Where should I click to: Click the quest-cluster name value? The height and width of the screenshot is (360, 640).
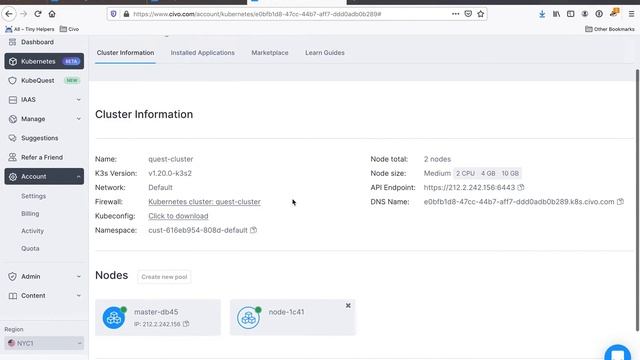tap(171, 159)
